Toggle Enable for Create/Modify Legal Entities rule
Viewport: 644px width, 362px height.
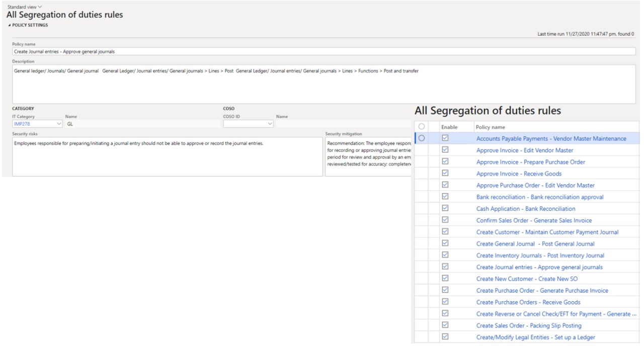[444, 337]
